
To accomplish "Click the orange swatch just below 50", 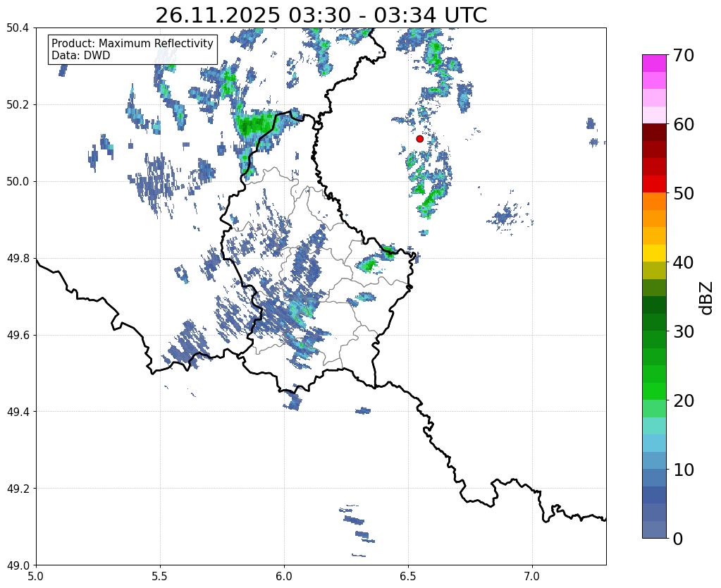I will pos(654,202).
